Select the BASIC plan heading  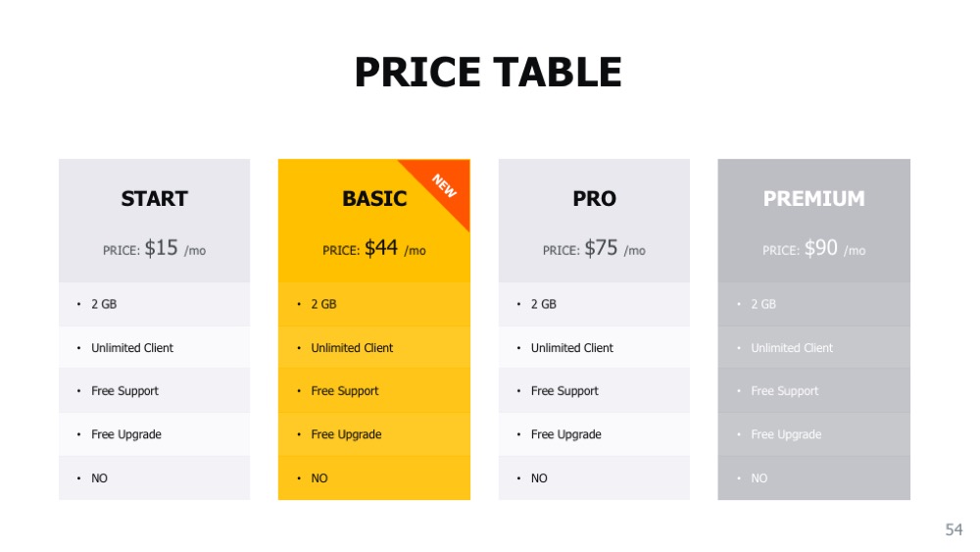tap(374, 199)
